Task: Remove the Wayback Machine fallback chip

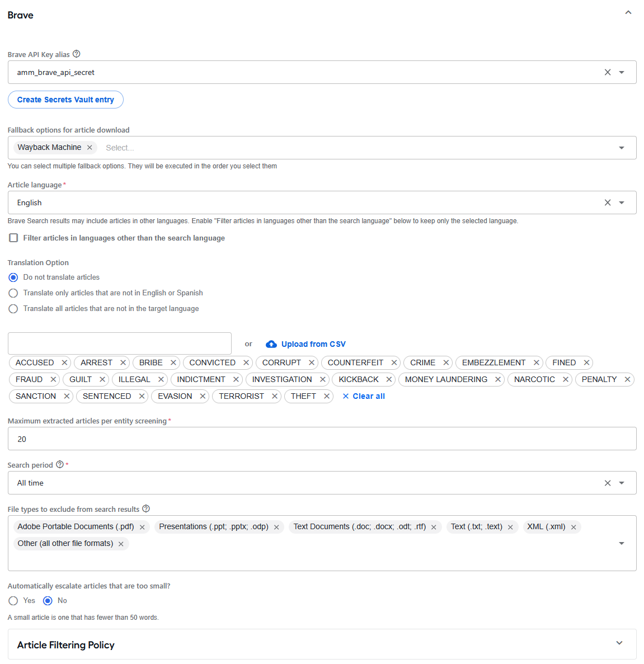Action: (90, 147)
